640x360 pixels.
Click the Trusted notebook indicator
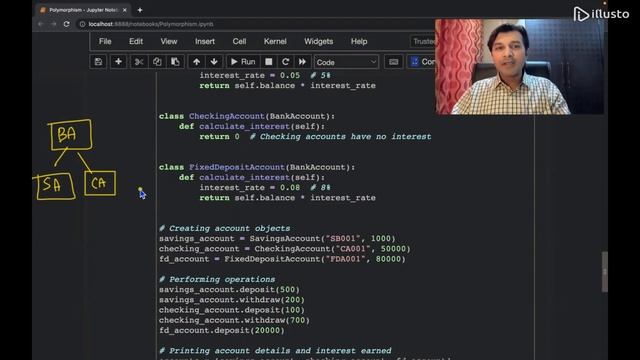click(x=423, y=41)
